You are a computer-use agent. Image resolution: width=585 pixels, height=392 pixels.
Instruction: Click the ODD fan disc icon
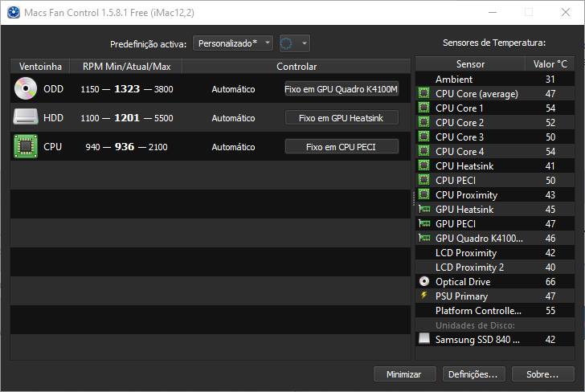pos(26,89)
